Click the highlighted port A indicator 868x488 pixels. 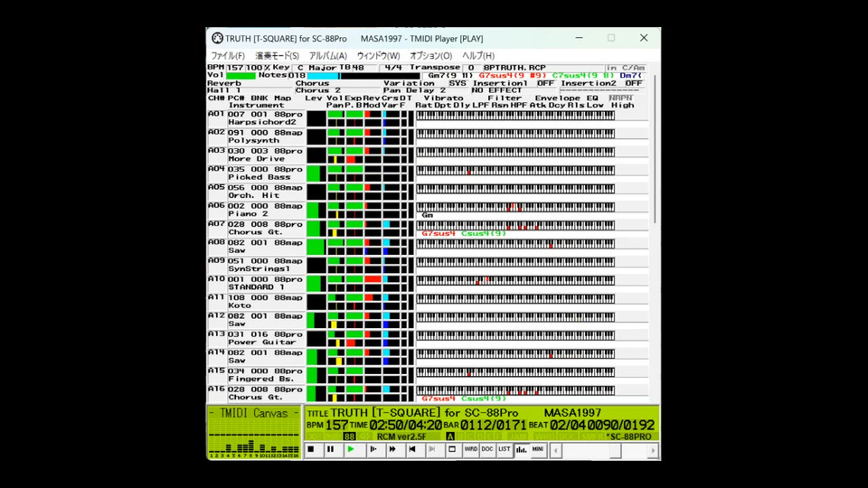(x=450, y=436)
